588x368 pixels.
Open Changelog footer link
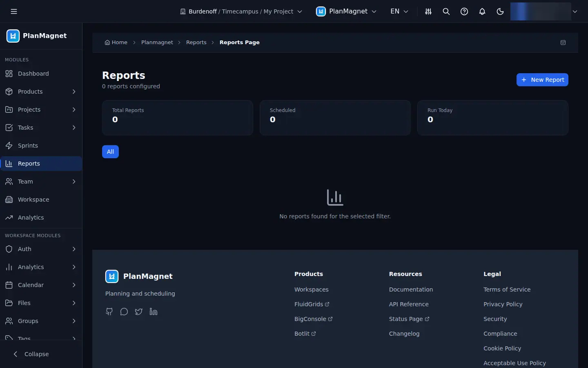[x=404, y=334]
